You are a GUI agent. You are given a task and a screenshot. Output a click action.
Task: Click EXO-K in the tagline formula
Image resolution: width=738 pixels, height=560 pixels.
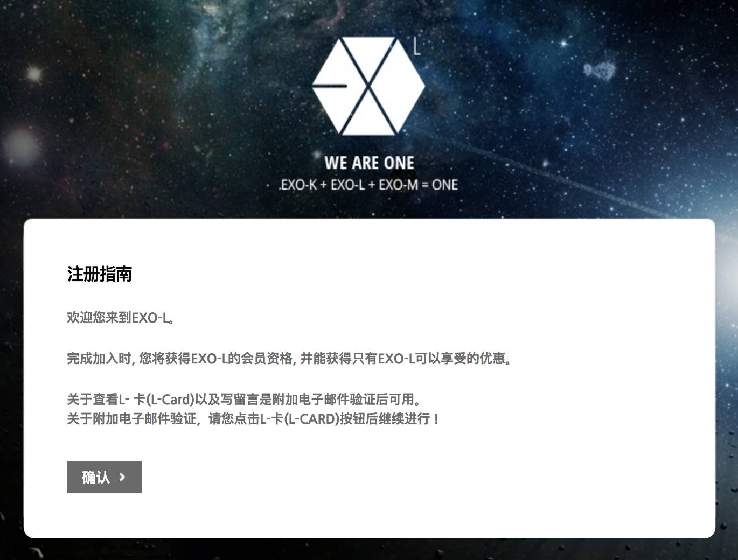pos(298,185)
